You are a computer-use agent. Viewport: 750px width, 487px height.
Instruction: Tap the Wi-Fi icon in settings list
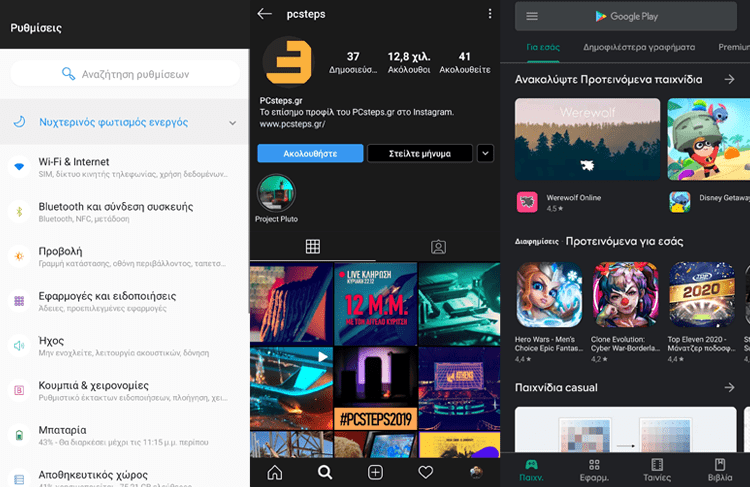(x=19, y=167)
